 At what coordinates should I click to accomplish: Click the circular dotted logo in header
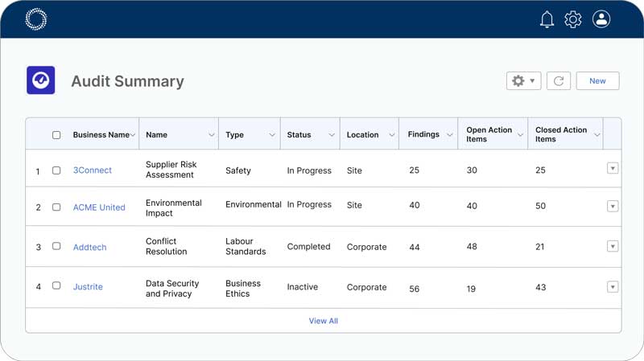[x=36, y=19]
